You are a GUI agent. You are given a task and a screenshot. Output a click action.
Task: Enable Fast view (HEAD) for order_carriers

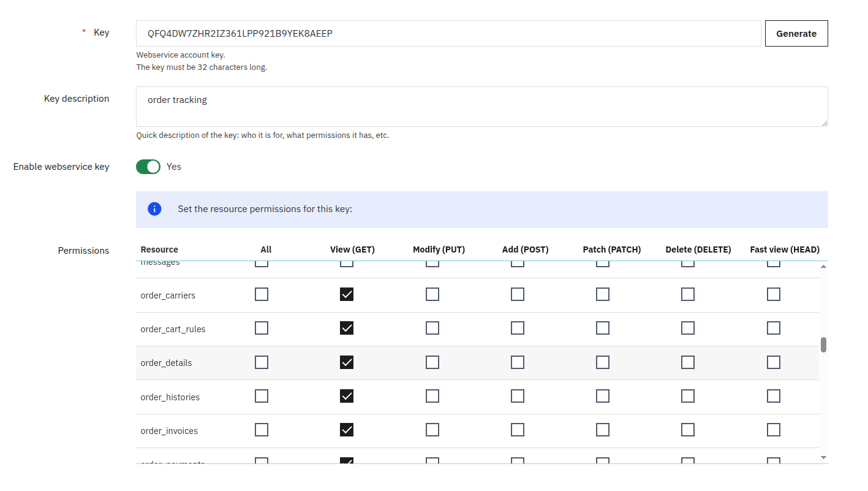(774, 295)
